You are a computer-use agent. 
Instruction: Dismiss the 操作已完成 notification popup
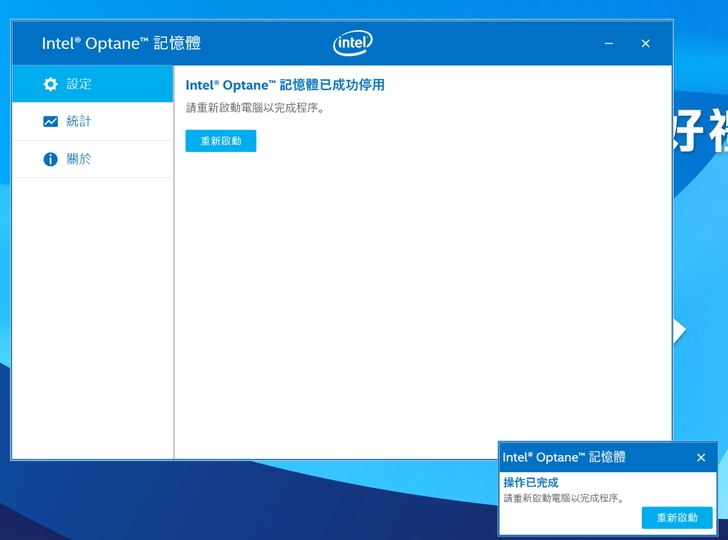(x=700, y=457)
